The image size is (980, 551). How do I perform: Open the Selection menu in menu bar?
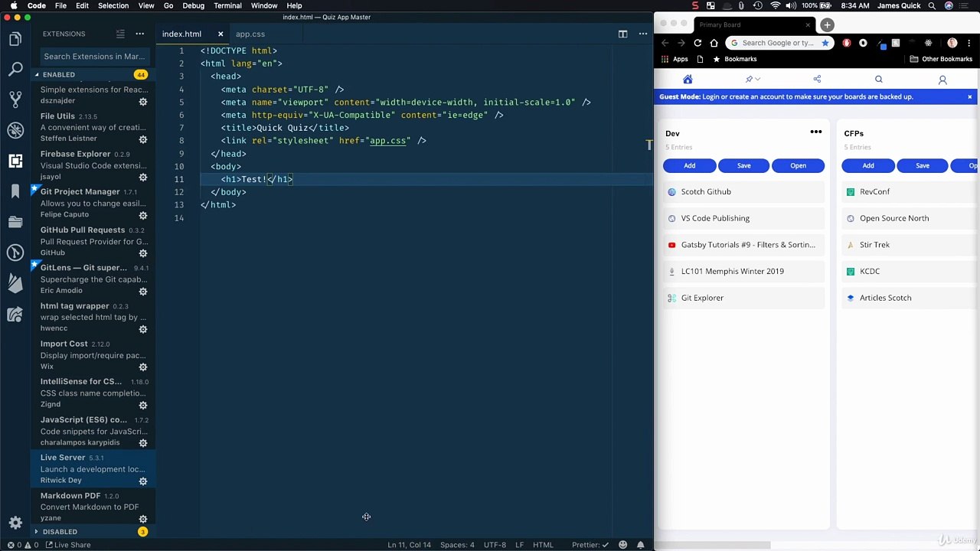113,5
